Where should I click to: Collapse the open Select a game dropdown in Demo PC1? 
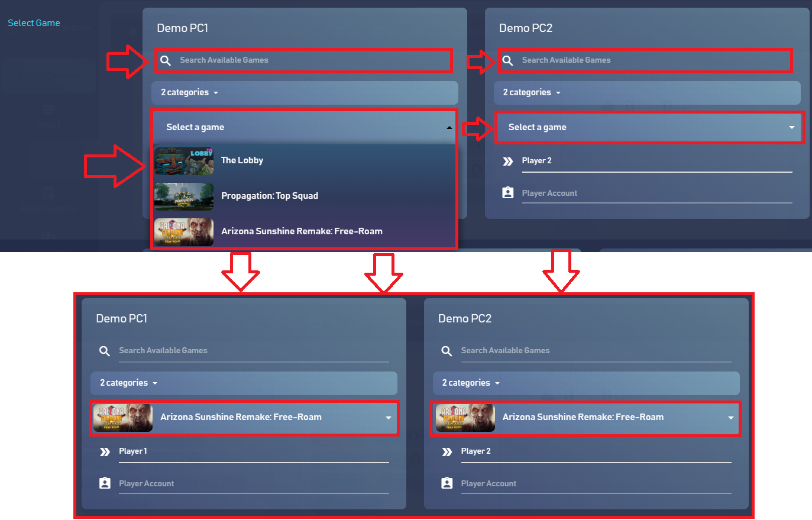[x=305, y=127]
